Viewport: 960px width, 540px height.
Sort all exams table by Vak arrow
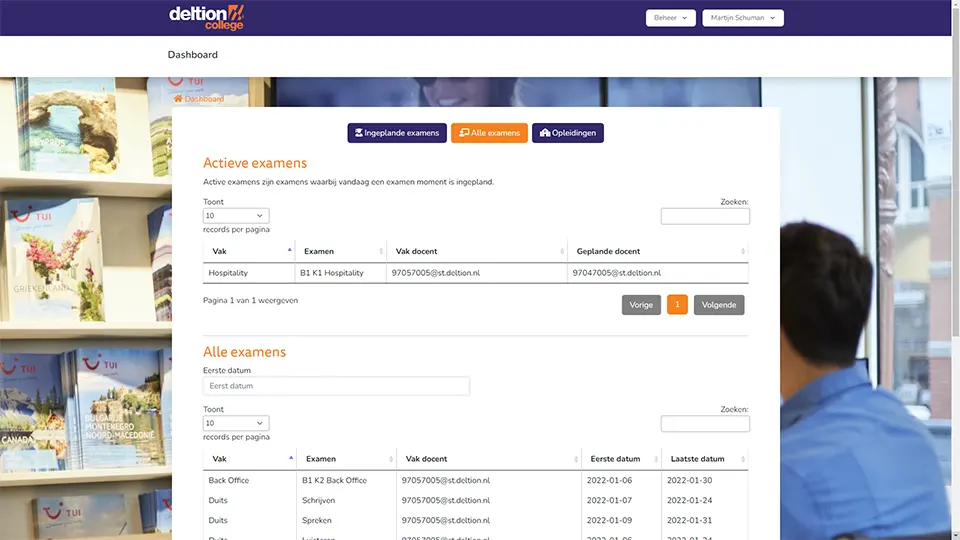point(291,458)
